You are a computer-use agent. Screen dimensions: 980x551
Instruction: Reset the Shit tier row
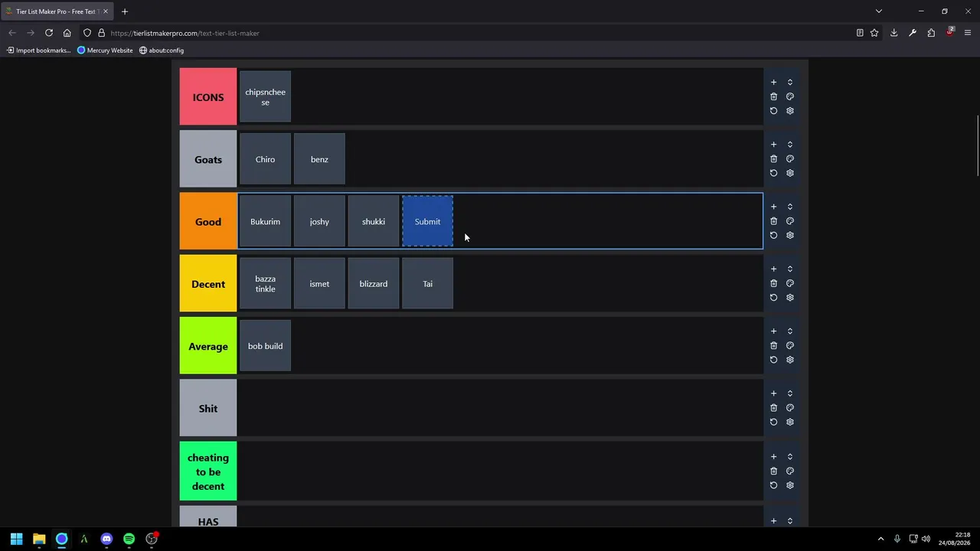tap(773, 422)
